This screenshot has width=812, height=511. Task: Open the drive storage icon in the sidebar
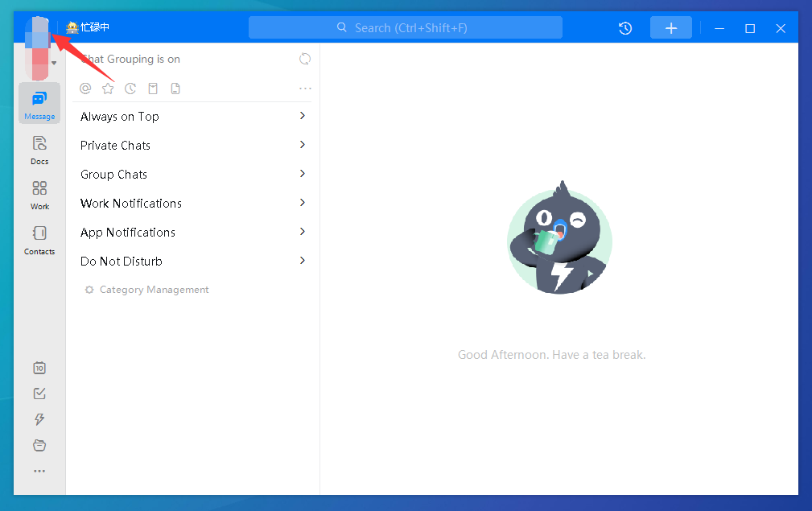39,445
